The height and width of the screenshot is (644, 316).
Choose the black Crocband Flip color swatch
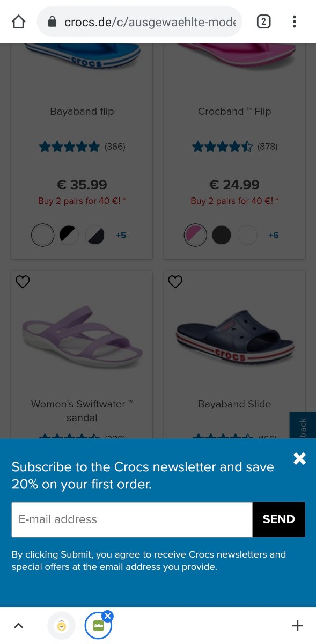tap(222, 235)
